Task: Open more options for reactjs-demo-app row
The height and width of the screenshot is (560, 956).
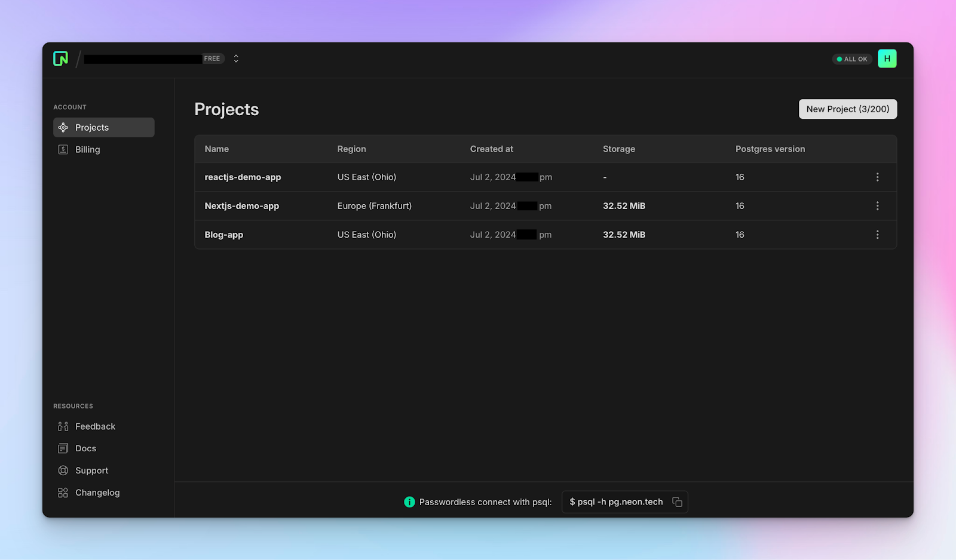Action: point(877,177)
